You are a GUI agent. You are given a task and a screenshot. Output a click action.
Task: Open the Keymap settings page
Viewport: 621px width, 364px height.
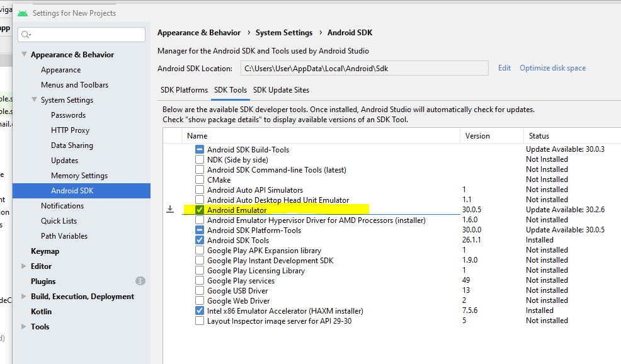45,251
